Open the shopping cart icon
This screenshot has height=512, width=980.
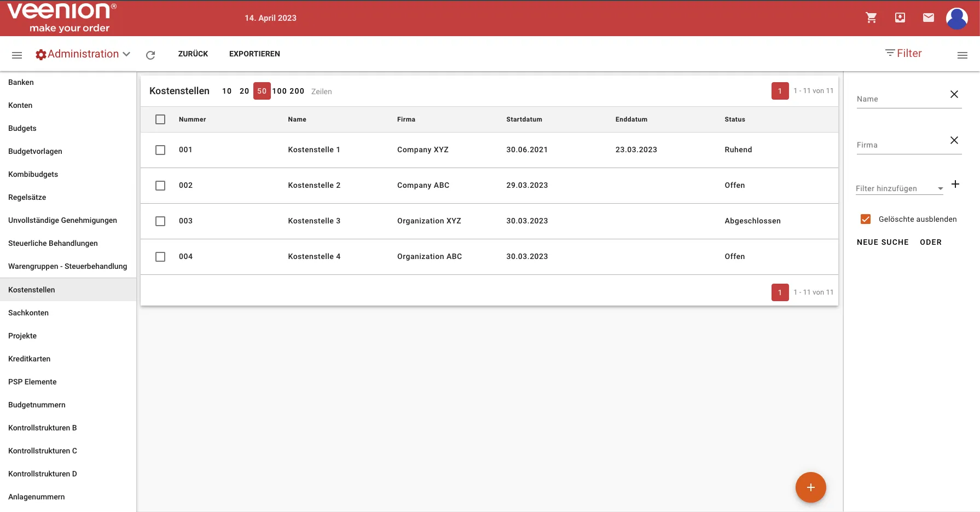(871, 18)
